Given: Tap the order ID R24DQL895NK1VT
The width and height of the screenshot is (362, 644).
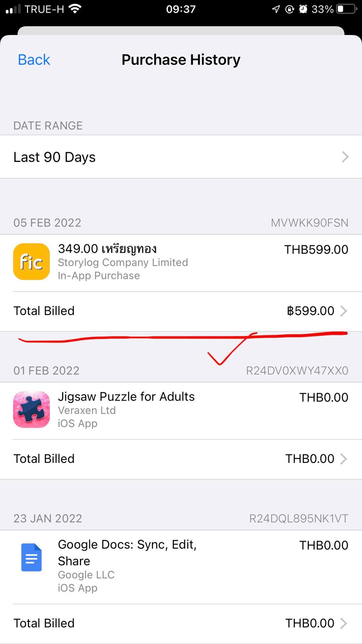Looking at the screenshot, I should tap(299, 518).
